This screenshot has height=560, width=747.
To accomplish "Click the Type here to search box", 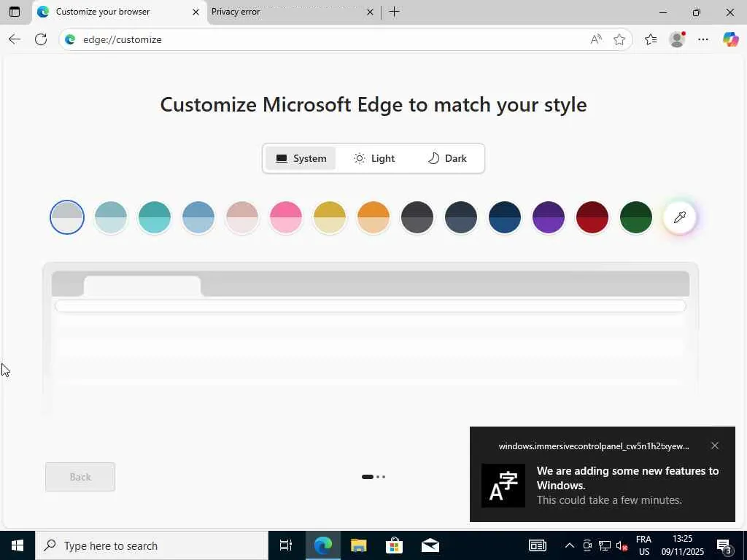I will click(x=152, y=545).
